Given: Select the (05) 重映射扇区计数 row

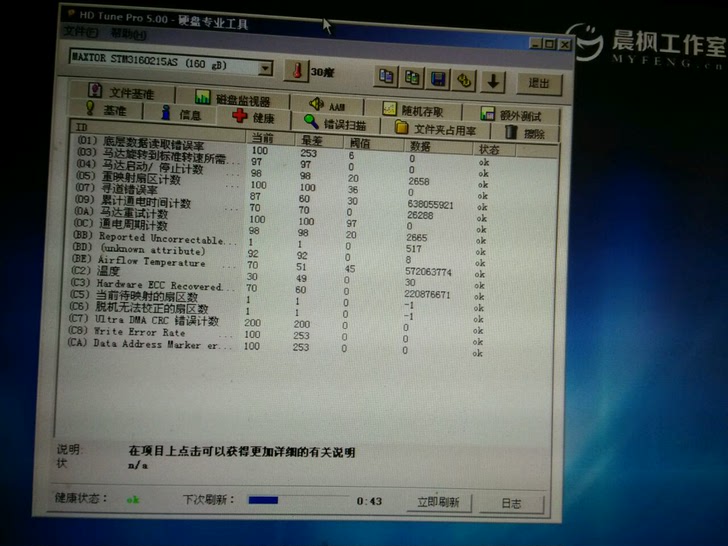Looking at the screenshot, I should pyautogui.click(x=281, y=185).
